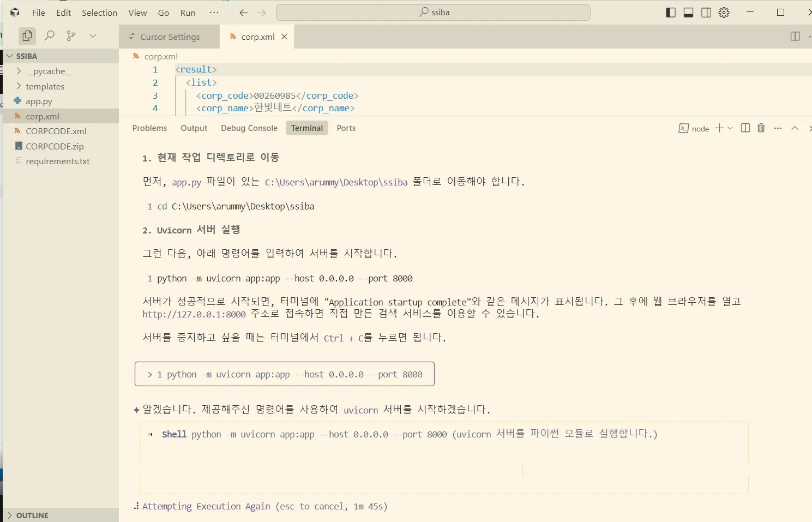Create a new terminal with plus

pyautogui.click(x=719, y=128)
